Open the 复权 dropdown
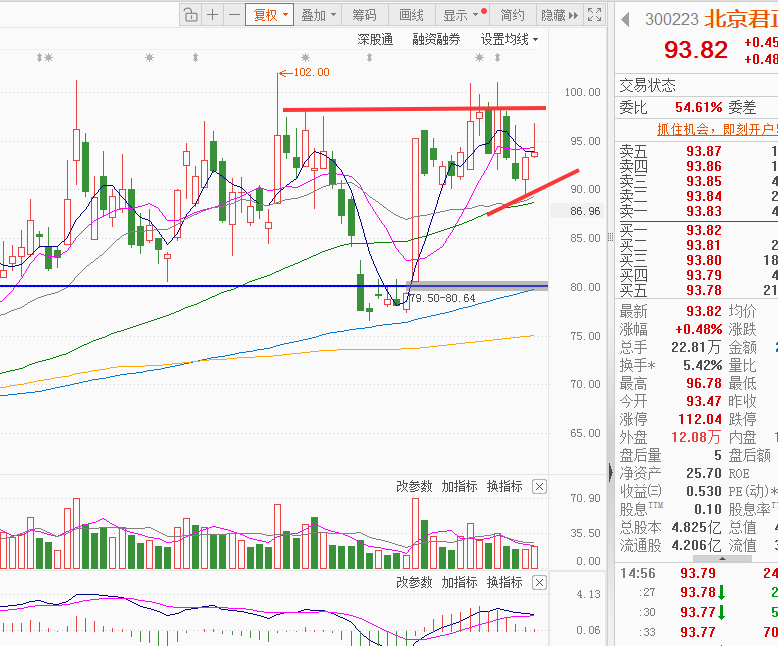This screenshot has width=778, height=646. point(270,15)
